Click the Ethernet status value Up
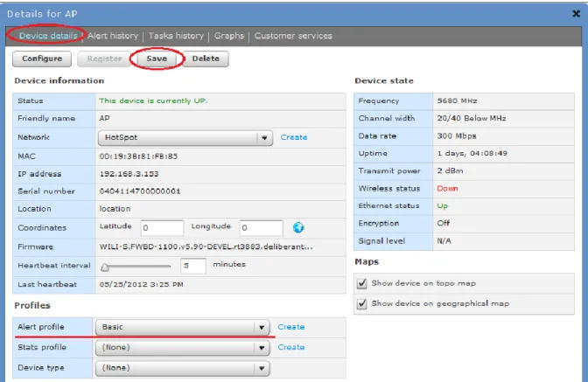588x382 pixels. coord(443,206)
